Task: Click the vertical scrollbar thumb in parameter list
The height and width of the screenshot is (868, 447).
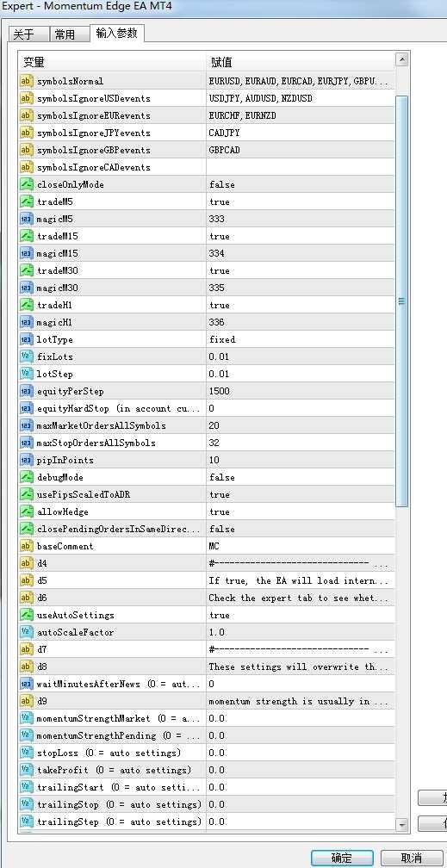Action: coord(401,301)
